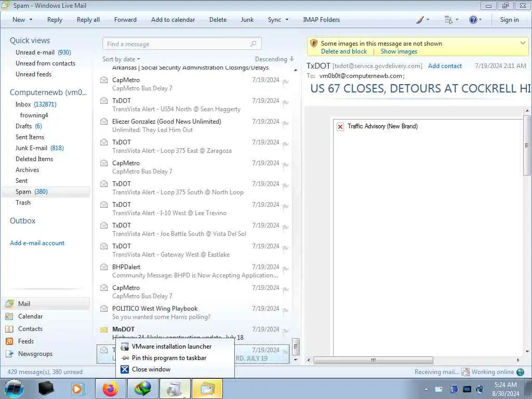Click Delete in the toolbar

[x=218, y=20]
